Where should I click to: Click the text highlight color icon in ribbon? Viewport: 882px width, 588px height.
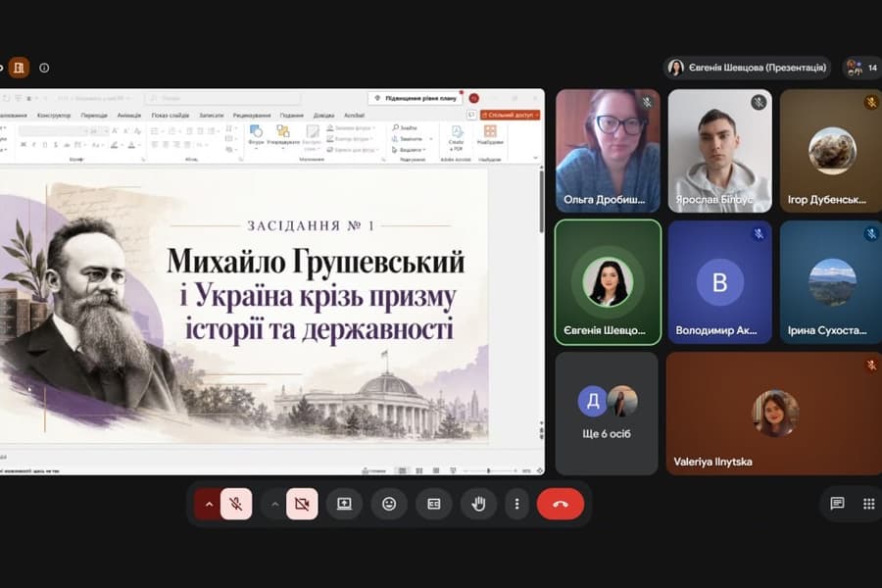(115, 145)
